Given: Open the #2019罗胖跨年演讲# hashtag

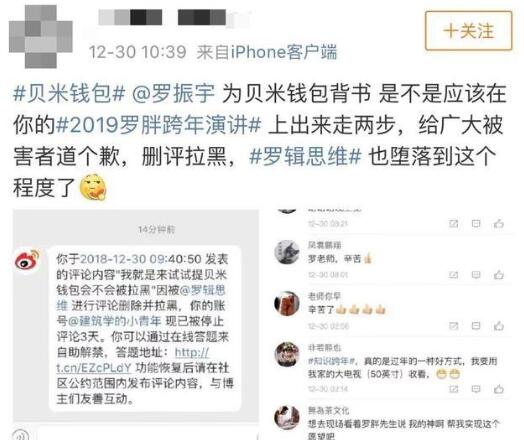Looking at the screenshot, I should [158, 125].
